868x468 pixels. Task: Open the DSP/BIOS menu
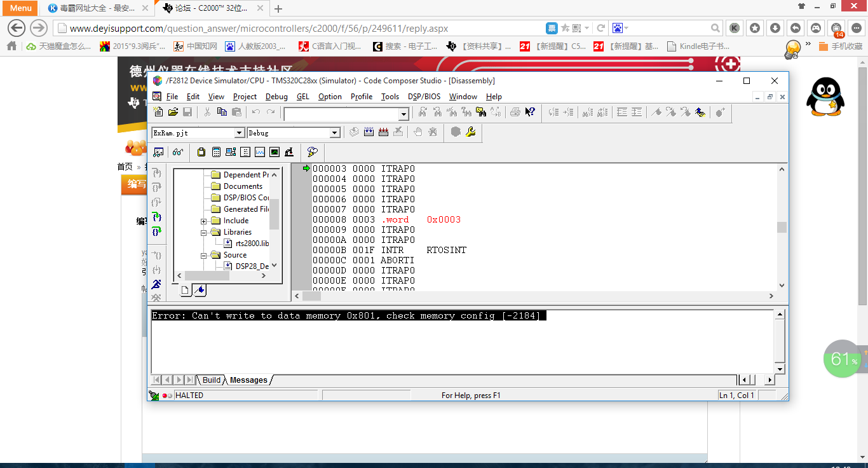click(x=424, y=97)
